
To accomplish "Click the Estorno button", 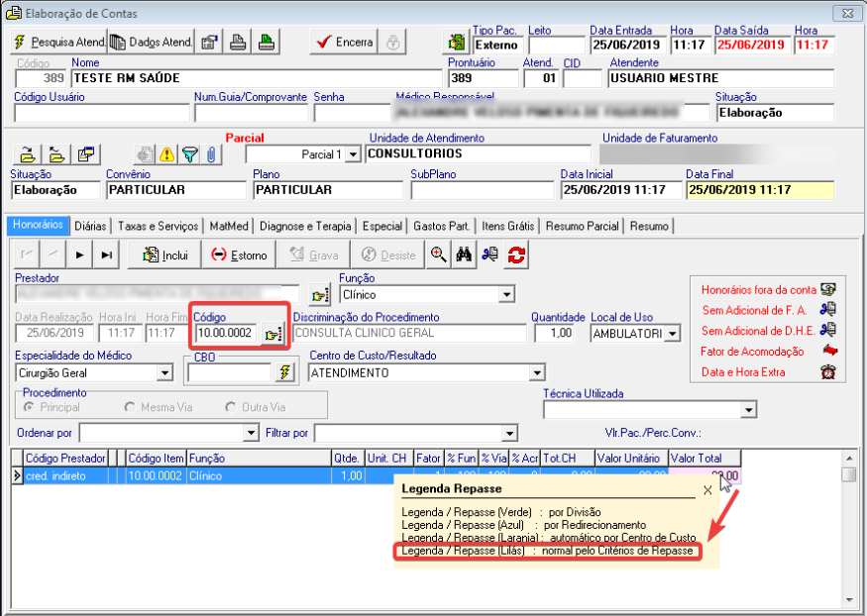I will point(239,255).
